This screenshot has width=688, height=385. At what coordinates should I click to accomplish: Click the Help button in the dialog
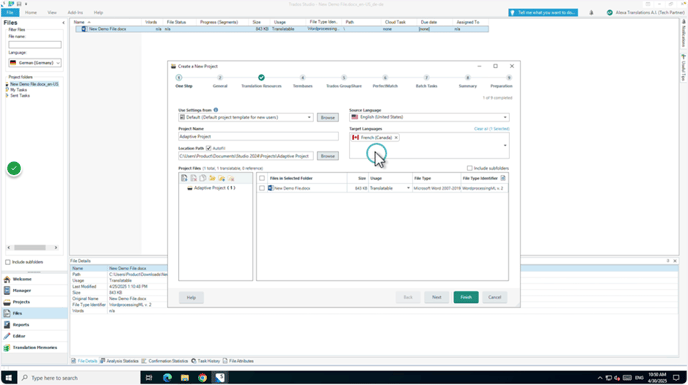click(x=191, y=298)
